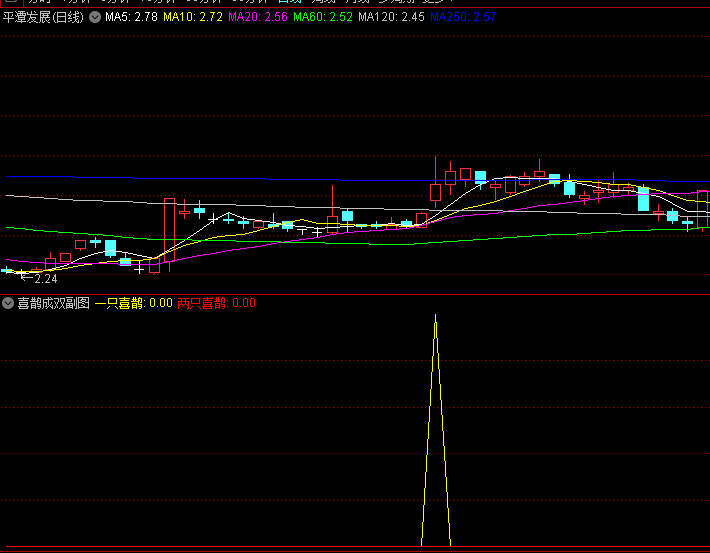This screenshot has width=710, height=553.
Task: Click the arrow next to 2.24 label
Action: (x=27, y=277)
